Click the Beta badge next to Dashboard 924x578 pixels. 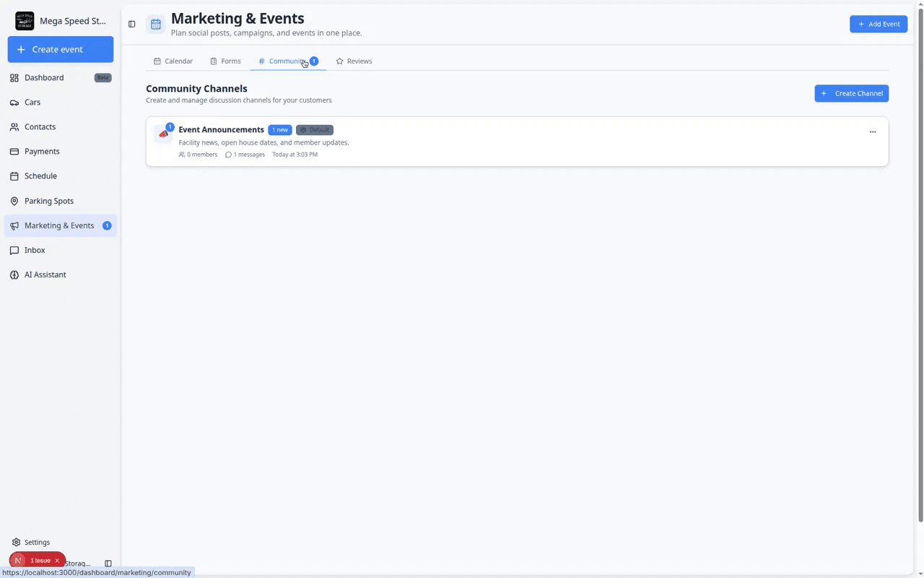103,77
